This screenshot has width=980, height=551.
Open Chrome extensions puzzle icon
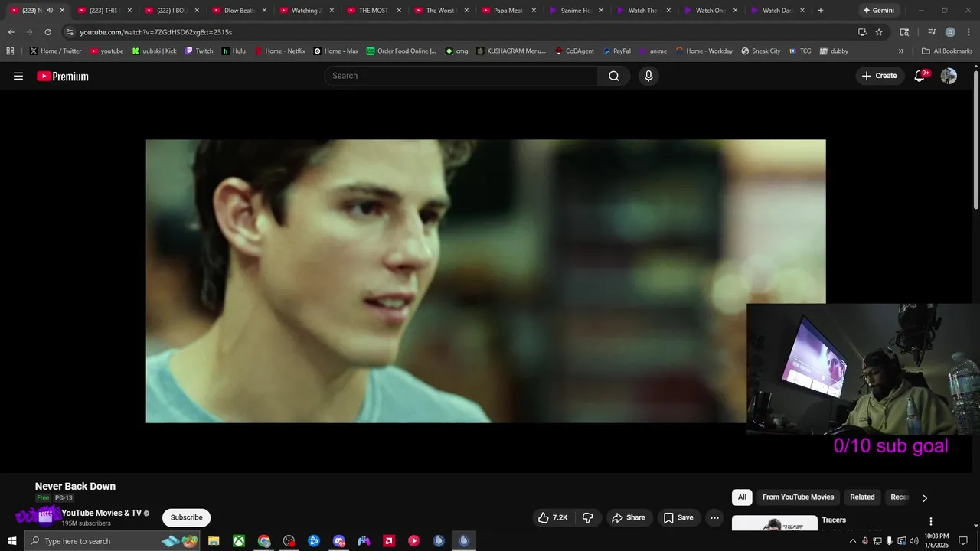coord(904,32)
